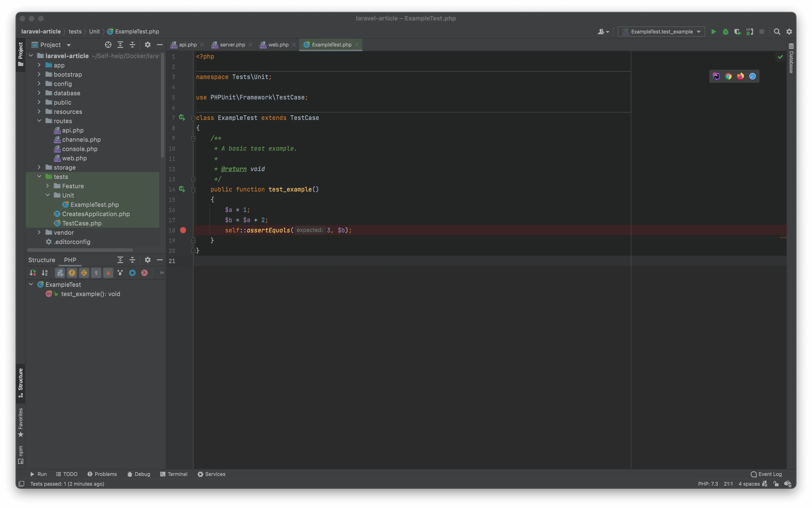Open the Terminal tool window

pos(174,474)
